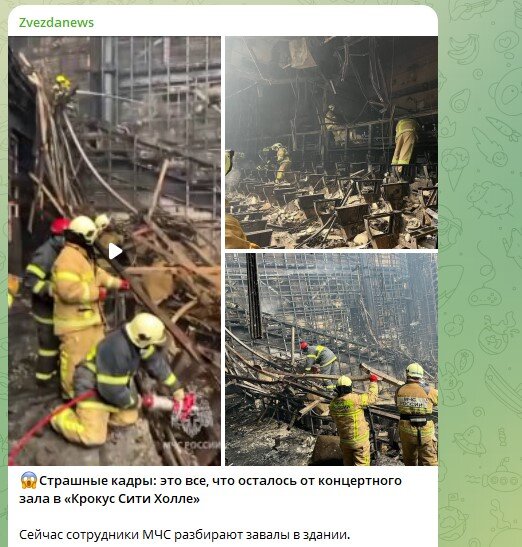This screenshot has width=522, height=547.
Task: Click red-helmeted worker in bottom-right photo
Action: coord(319,360)
